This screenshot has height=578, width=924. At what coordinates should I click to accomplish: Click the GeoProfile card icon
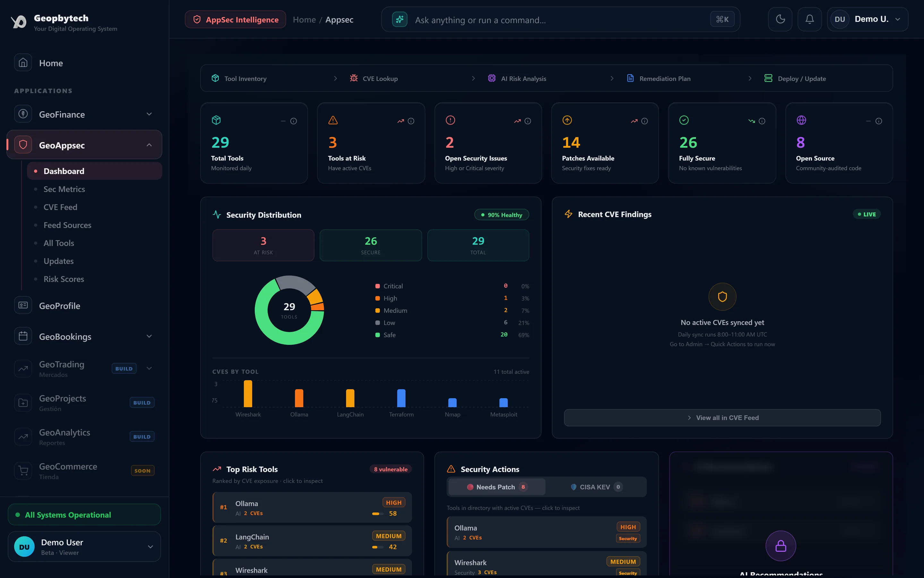click(23, 305)
